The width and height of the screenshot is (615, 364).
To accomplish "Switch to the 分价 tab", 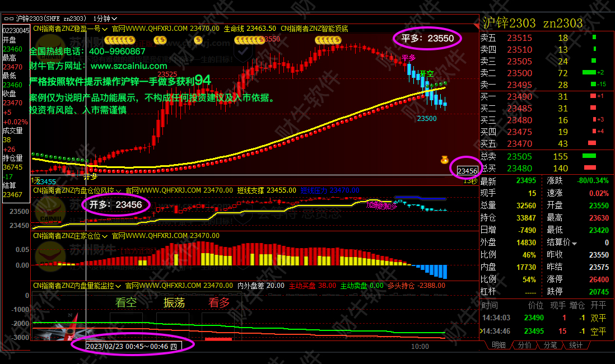I will 524,345.
